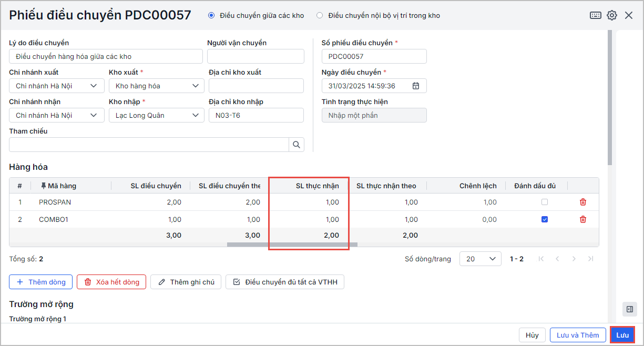Viewport: 644px width, 346px height.
Task: Select Điều chuyển nội bộ vị trí trong kho
Action: (320, 15)
